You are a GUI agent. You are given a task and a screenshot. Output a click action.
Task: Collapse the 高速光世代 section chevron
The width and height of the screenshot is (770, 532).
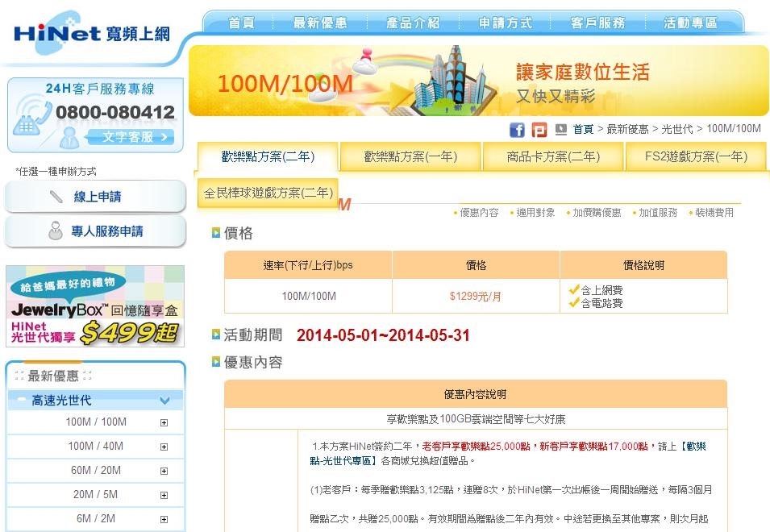(165, 401)
